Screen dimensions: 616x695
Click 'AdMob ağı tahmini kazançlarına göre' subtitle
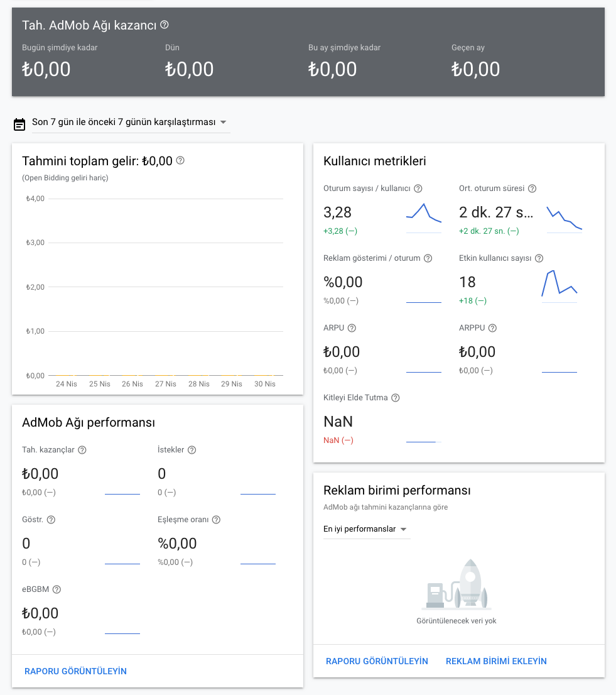[386, 507]
